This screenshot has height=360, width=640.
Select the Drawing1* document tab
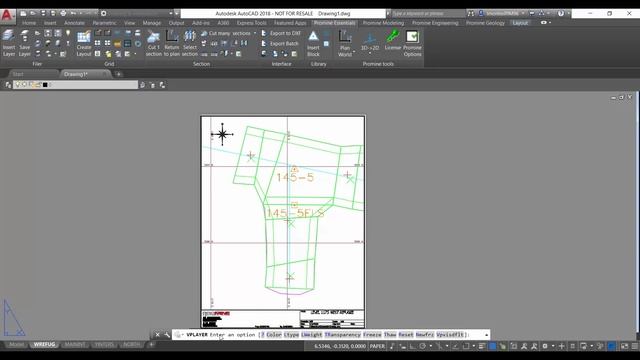click(76, 74)
